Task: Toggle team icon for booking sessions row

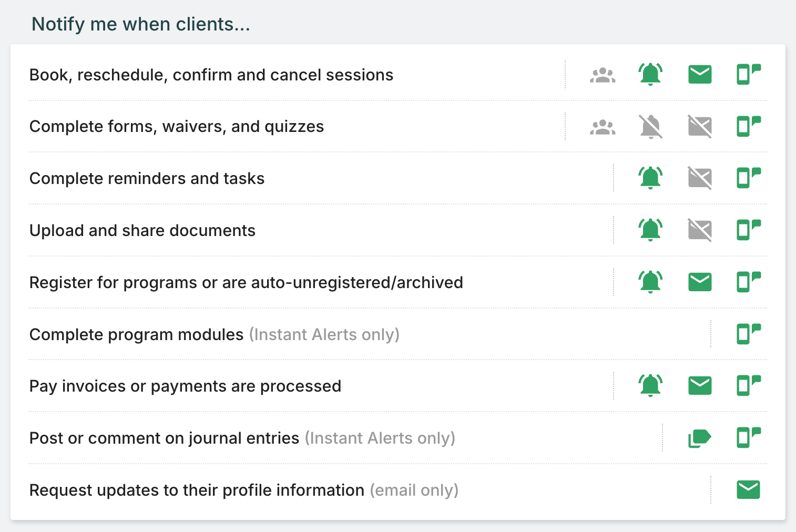Action: [x=603, y=75]
